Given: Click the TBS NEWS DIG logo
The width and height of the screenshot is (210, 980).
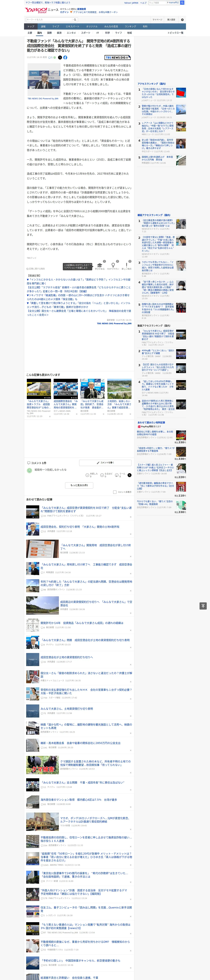Looking at the screenshot, I should point(117,57).
